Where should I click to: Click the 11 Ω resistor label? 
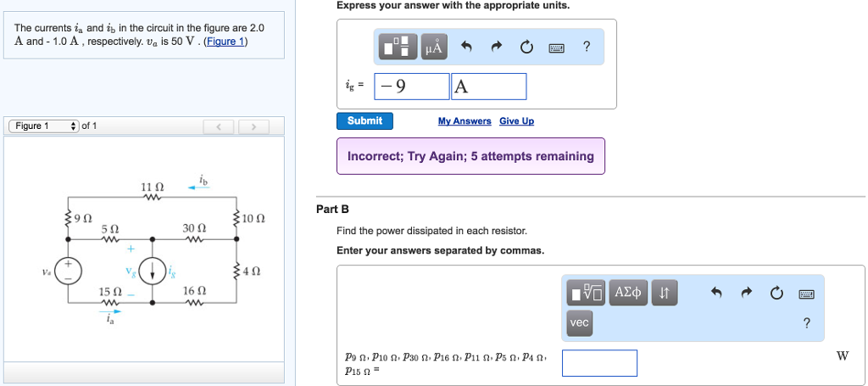153,187
